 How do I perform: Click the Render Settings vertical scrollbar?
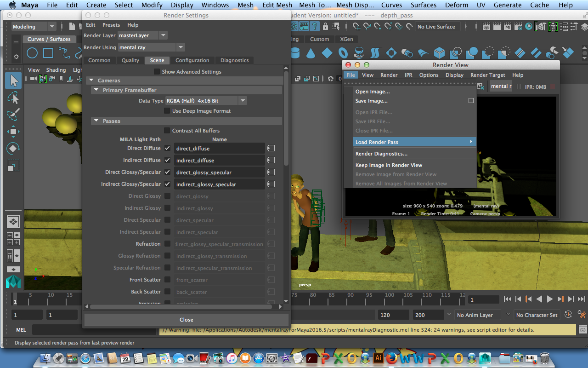click(x=287, y=119)
